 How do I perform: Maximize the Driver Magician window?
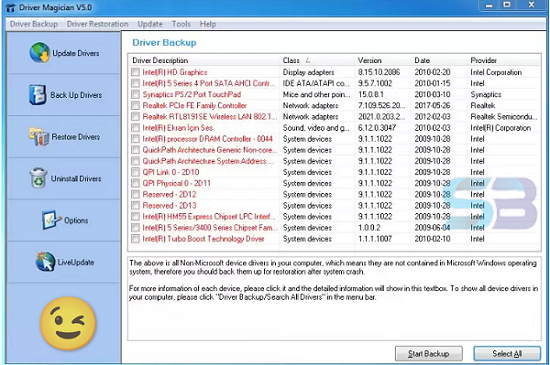point(507,5)
